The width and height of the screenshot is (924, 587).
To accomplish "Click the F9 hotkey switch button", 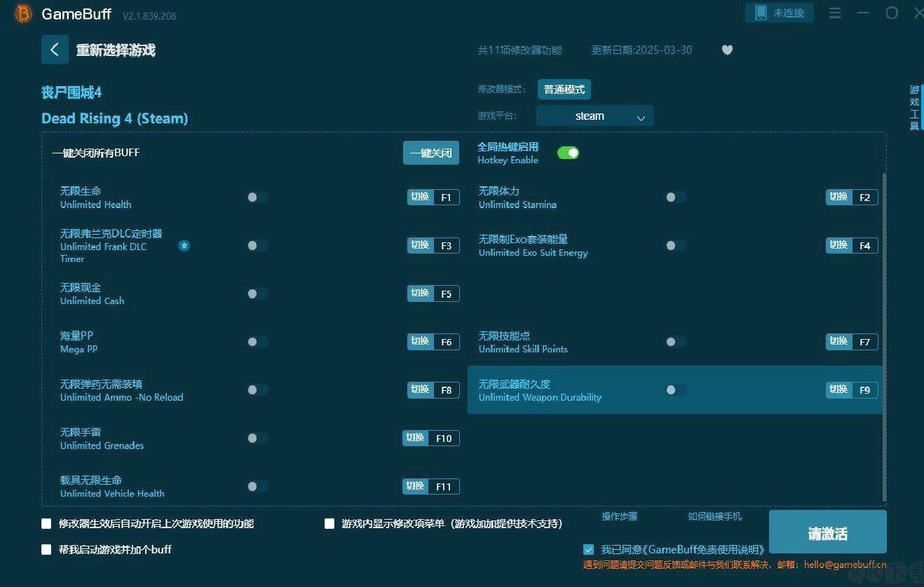I will click(x=852, y=389).
